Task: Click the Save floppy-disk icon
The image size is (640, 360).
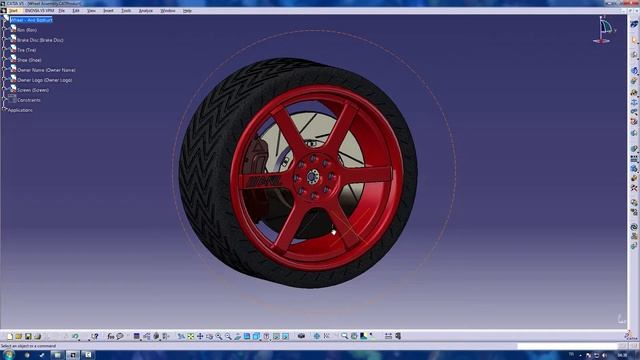Action: tap(28, 336)
